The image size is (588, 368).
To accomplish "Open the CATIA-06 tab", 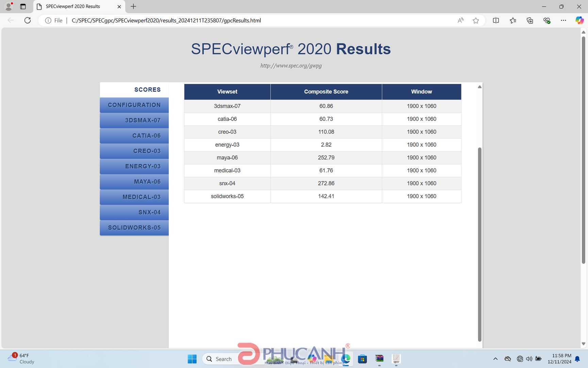I will coord(134,136).
